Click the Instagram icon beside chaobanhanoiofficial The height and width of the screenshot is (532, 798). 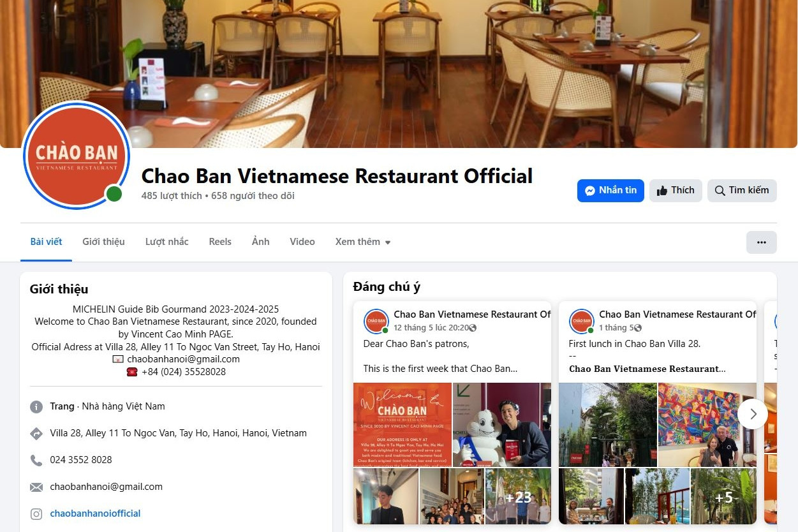coord(36,514)
